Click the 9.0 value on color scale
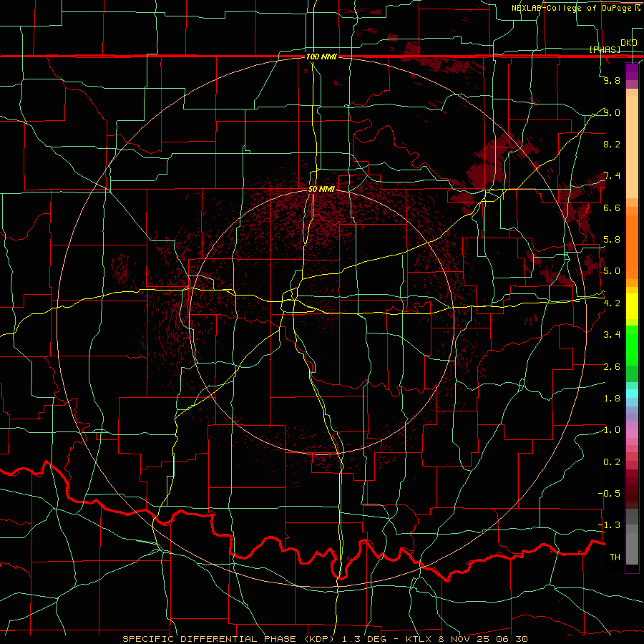The height and width of the screenshot is (644, 644). coord(612,112)
